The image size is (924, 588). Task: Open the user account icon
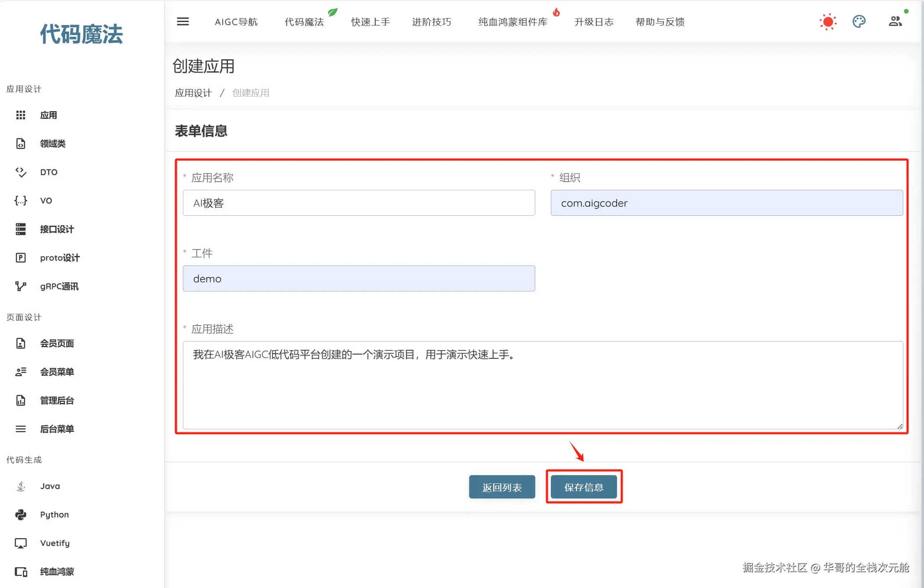(x=895, y=22)
